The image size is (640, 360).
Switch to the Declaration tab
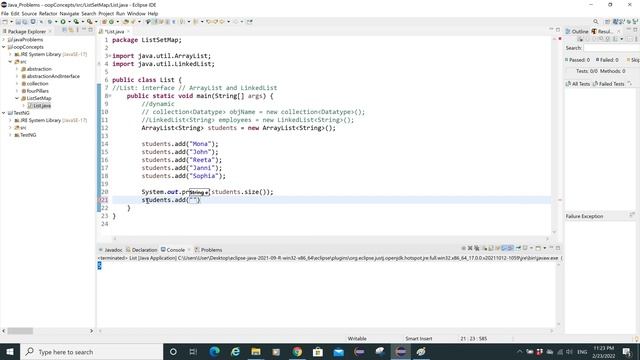tap(142, 250)
